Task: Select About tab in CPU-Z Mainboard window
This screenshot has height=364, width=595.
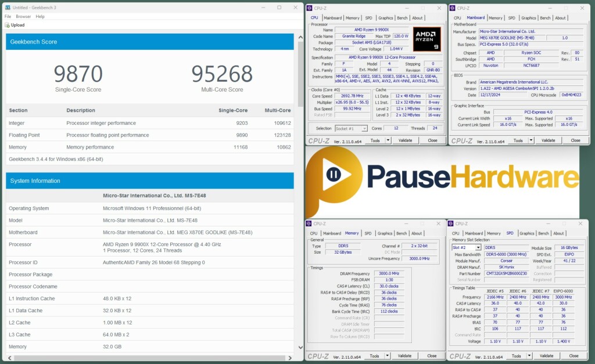Action: coord(560,18)
